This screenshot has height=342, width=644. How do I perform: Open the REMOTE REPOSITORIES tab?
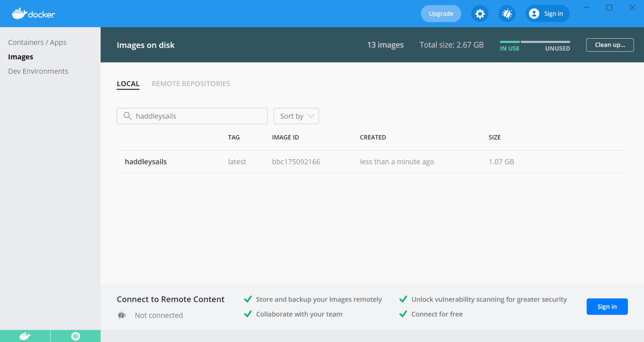pos(191,84)
